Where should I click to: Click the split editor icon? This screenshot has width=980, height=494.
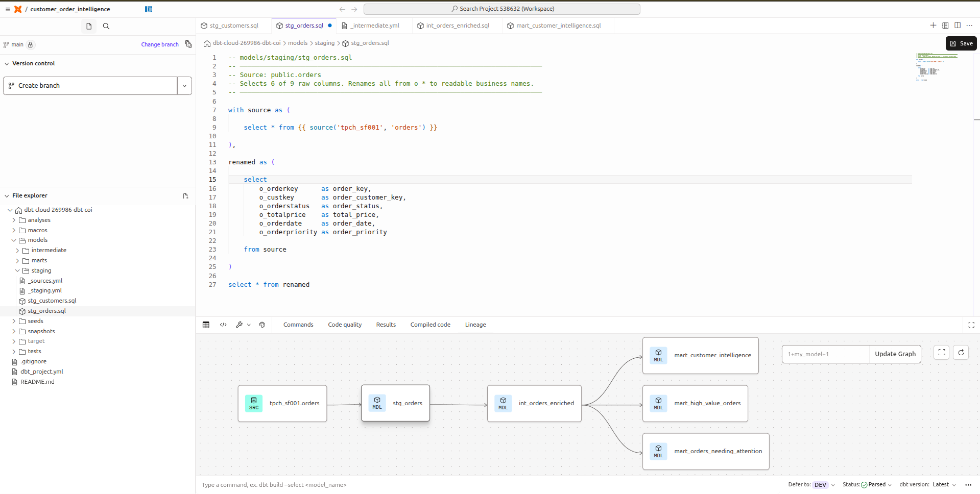pyautogui.click(x=958, y=26)
